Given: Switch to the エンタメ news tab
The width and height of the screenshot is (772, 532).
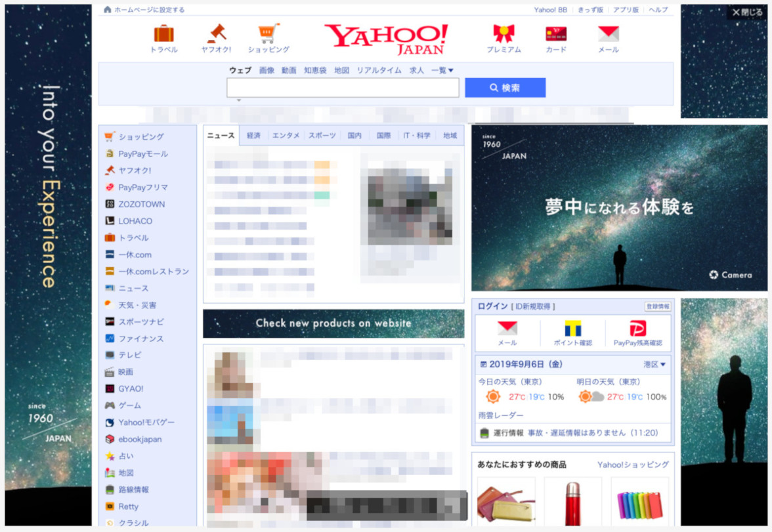Looking at the screenshot, I should 286,135.
